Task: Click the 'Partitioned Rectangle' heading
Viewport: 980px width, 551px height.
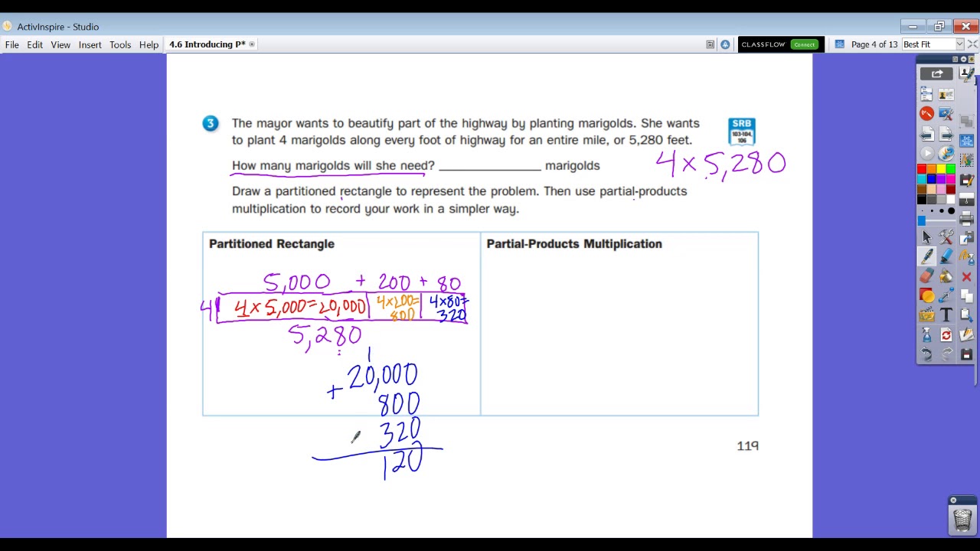Action: pos(272,243)
